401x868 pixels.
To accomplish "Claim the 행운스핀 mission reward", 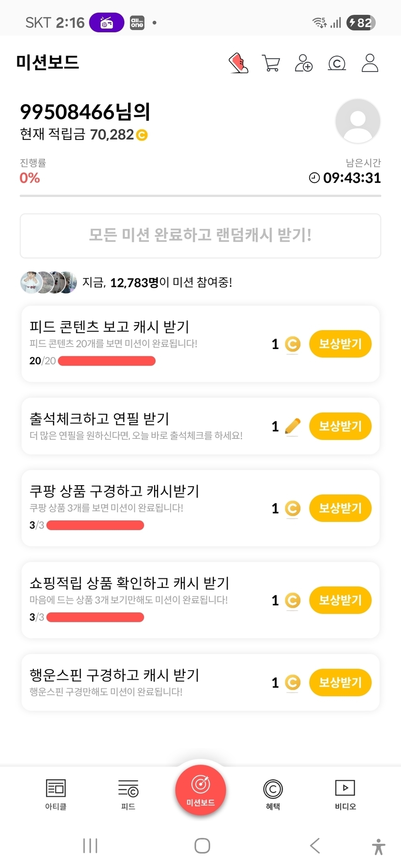I will (340, 683).
